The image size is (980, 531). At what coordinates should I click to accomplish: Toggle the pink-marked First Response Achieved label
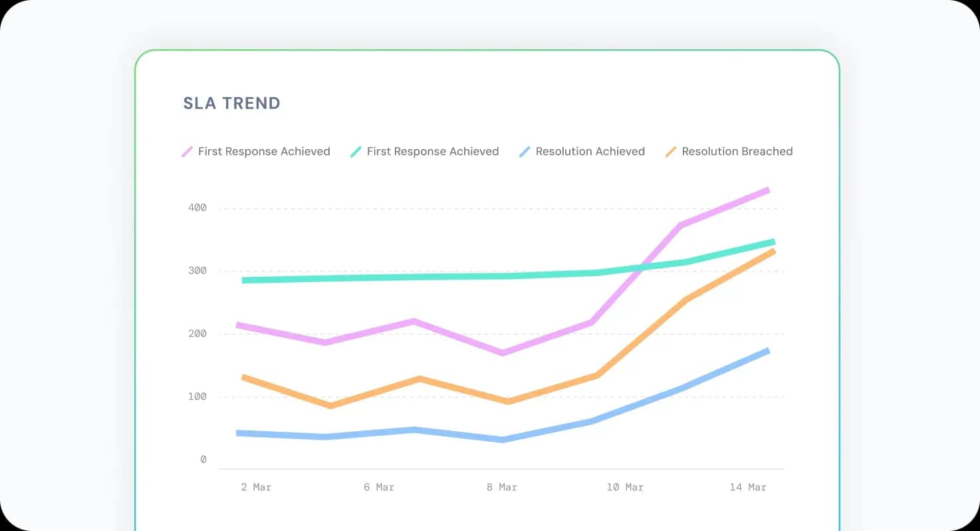[x=264, y=152]
